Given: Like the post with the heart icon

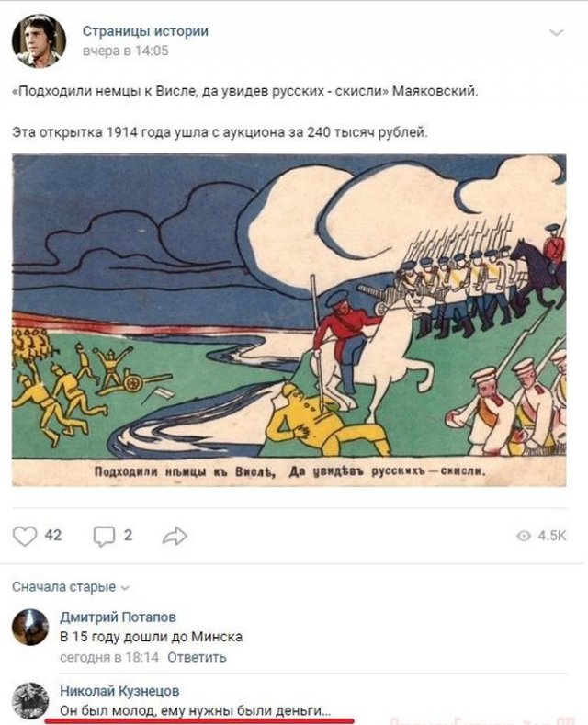Looking at the screenshot, I should tap(25, 536).
